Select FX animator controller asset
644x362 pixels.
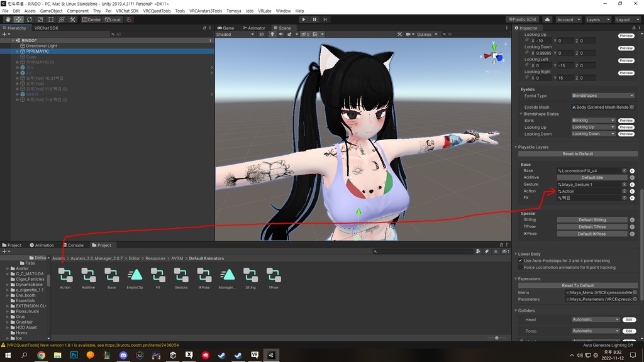(158, 278)
